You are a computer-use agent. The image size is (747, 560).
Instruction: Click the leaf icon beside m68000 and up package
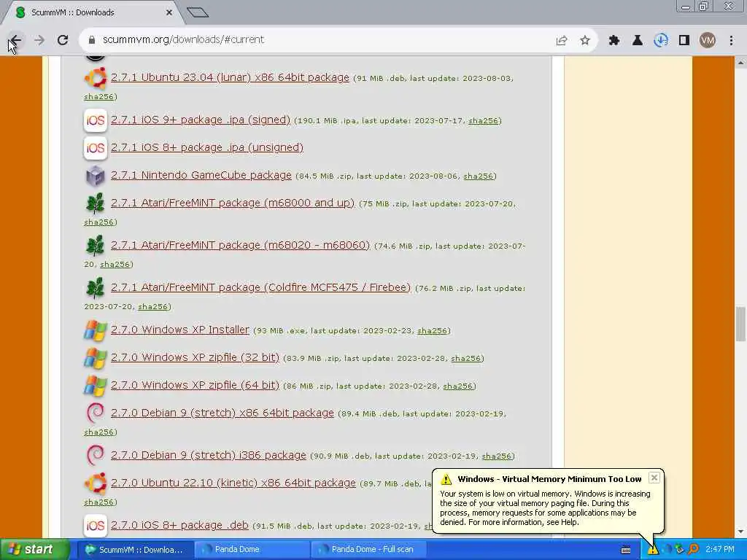click(96, 203)
